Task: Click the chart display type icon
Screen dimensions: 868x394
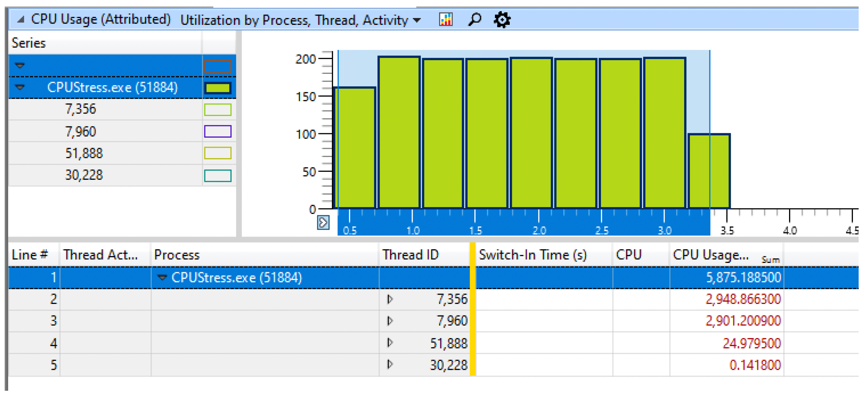Action: [x=446, y=19]
